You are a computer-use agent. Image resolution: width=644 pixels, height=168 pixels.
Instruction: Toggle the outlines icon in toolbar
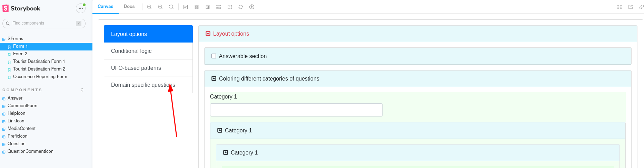tap(230, 7)
